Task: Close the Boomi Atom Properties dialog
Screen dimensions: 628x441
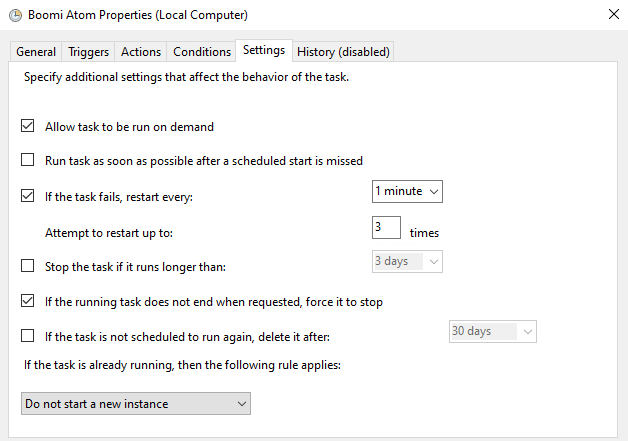Action: [x=614, y=14]
